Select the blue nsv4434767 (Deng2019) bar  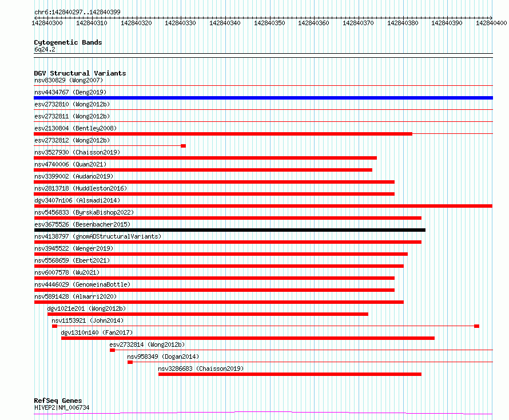[x=263, y=98]
